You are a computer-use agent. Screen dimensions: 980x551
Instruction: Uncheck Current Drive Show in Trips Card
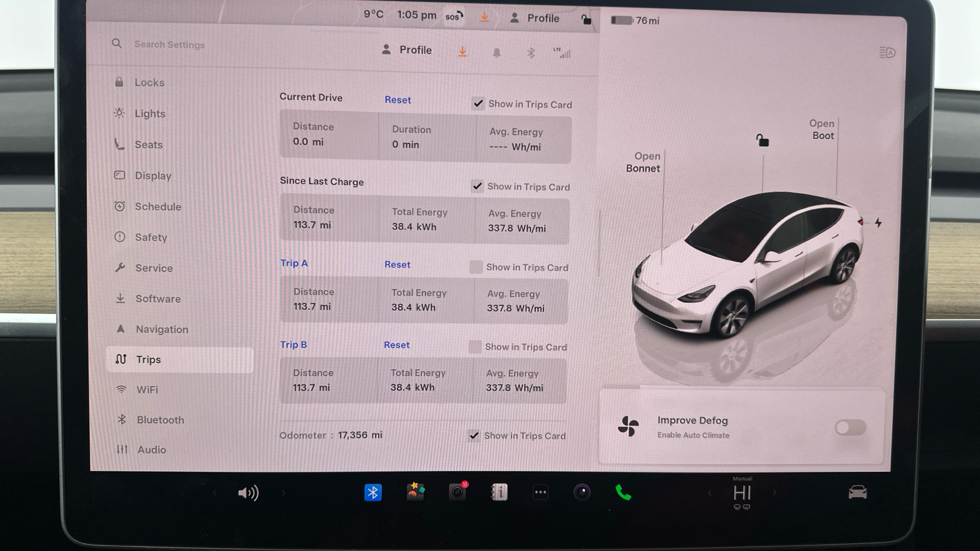[x=478, y=104]
